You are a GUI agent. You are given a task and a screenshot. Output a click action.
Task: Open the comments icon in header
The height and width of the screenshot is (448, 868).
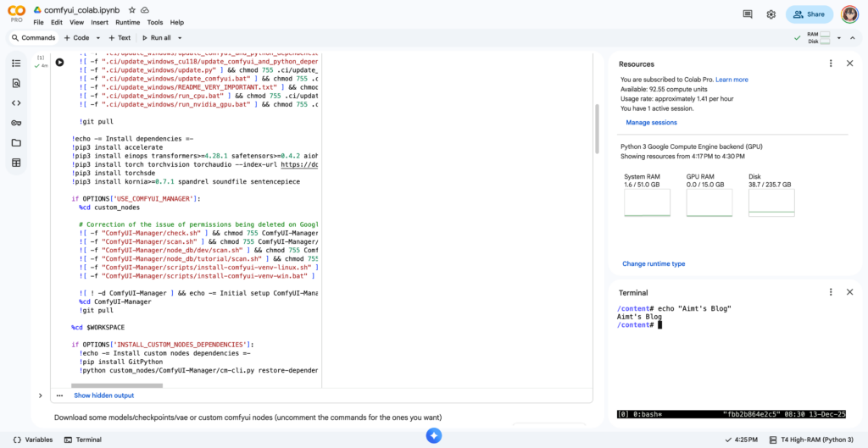[x=748, y=14]
